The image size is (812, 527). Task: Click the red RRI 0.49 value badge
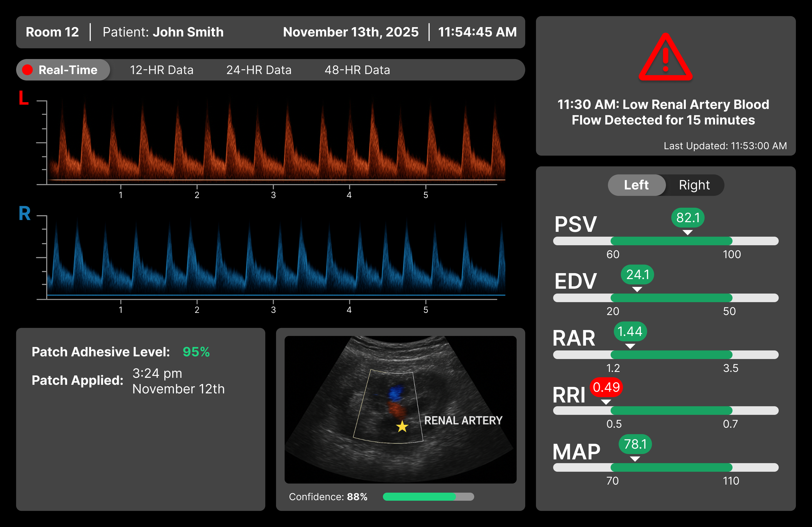[x=606, y=387]
